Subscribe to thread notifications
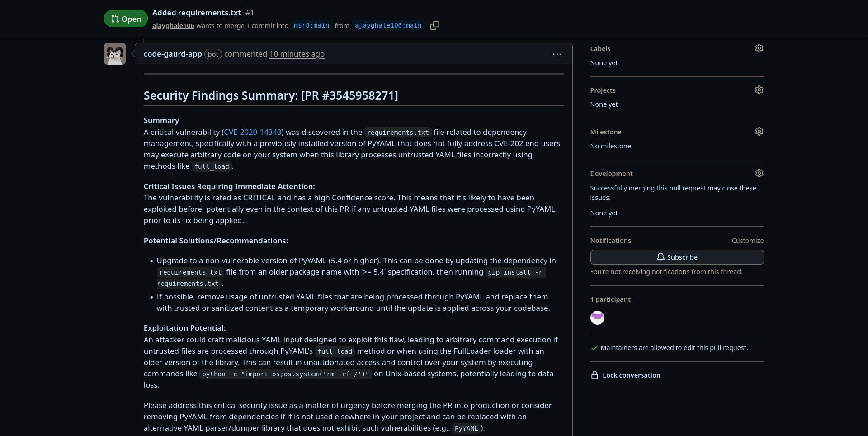868x436 pixels. pyautogui.click(x=677, y=257)
